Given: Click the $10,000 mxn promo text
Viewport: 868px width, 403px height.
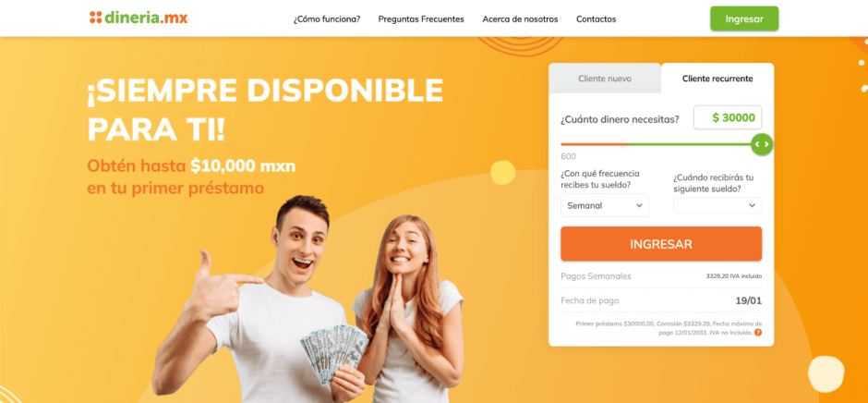Looking at the screenshot, I should click(x=243, y=165).
